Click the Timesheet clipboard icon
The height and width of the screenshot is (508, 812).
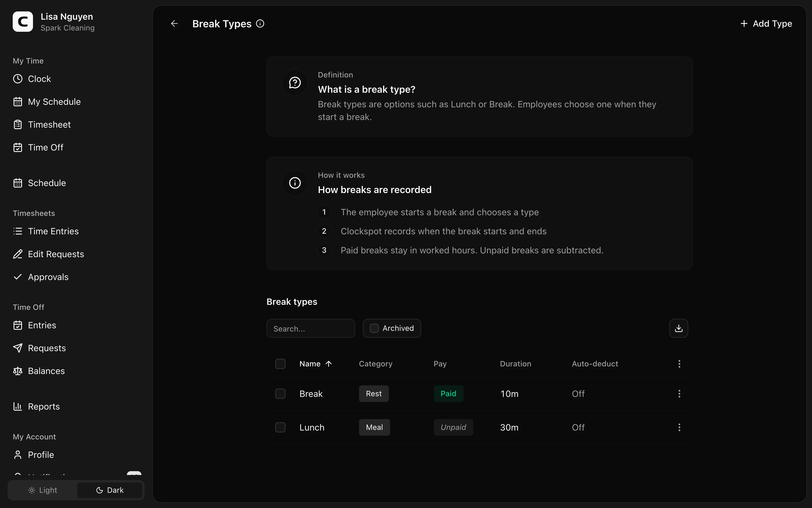18,125
